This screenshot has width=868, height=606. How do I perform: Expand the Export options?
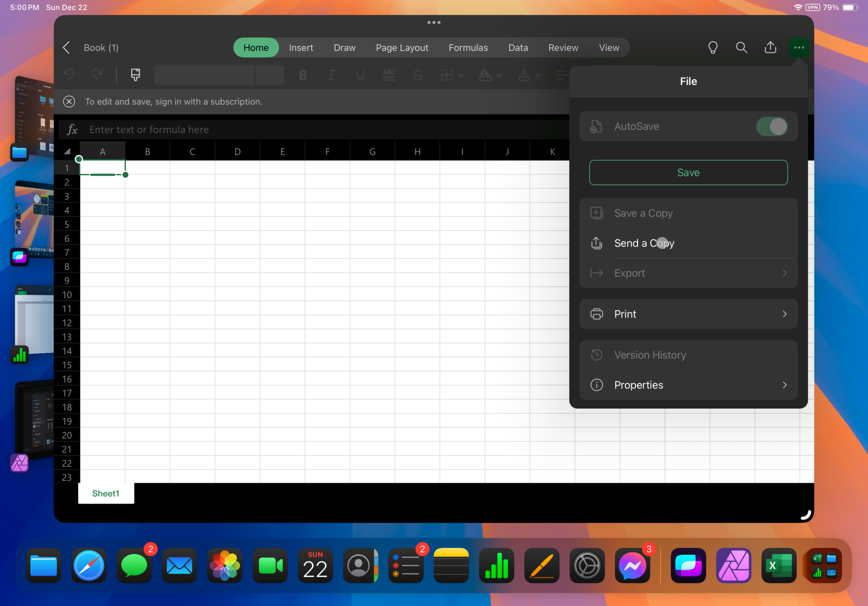pos(688,273)
